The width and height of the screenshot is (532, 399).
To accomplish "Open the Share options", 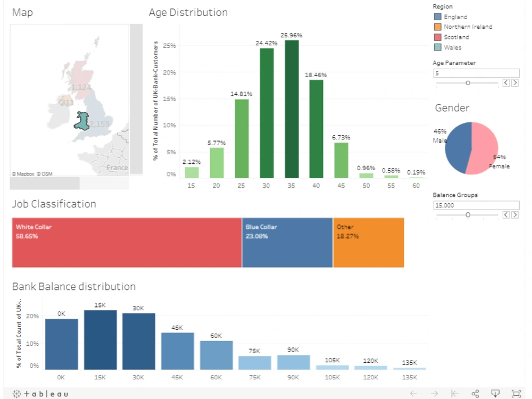I will (x=475, y=394).
